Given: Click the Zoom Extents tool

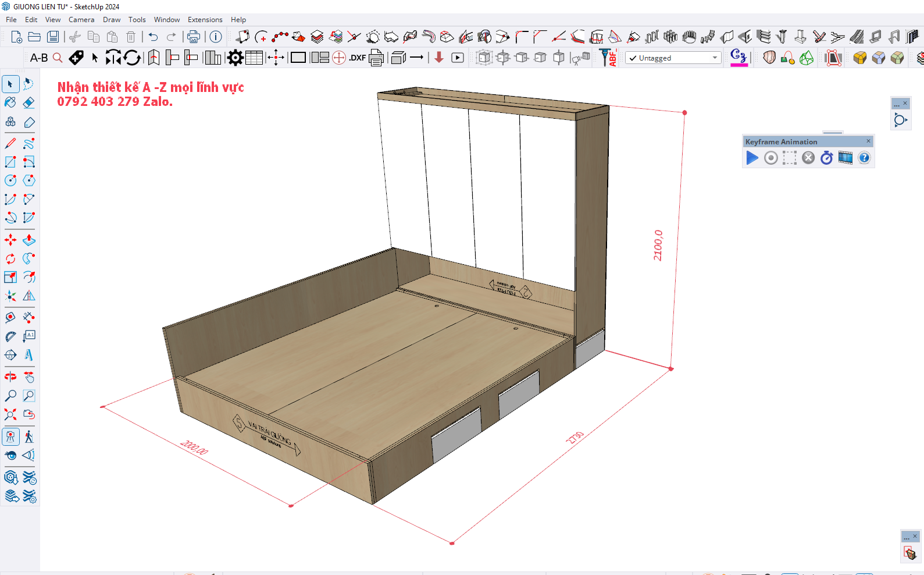Looking at the screenshot, I should [10, 414].
